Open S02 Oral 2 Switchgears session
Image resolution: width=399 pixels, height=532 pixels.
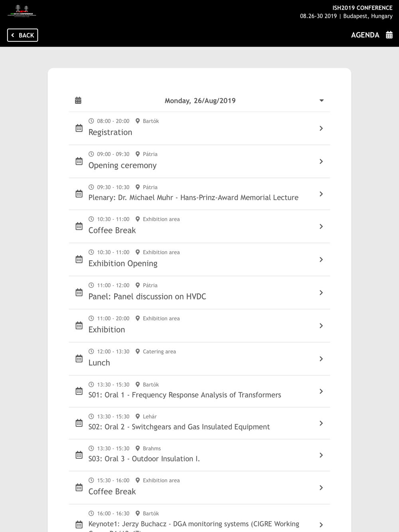pos(199,423)
